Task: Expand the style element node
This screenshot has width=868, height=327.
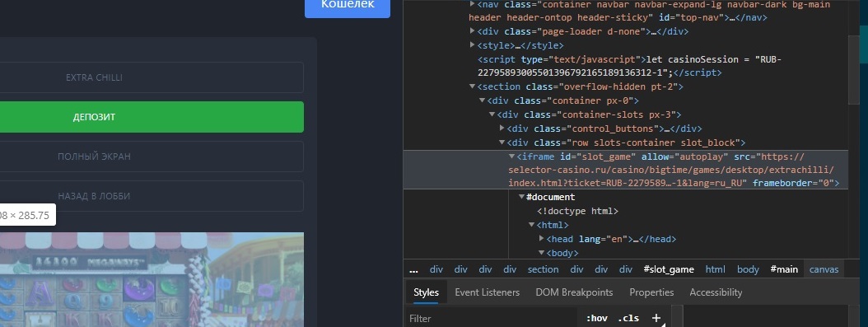Action: tap(472, 44)
